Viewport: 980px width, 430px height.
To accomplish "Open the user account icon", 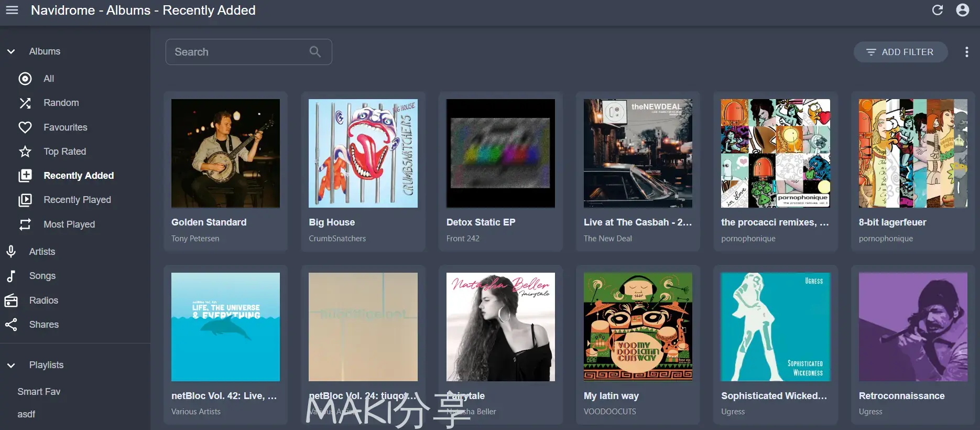I will click(963, 10).
